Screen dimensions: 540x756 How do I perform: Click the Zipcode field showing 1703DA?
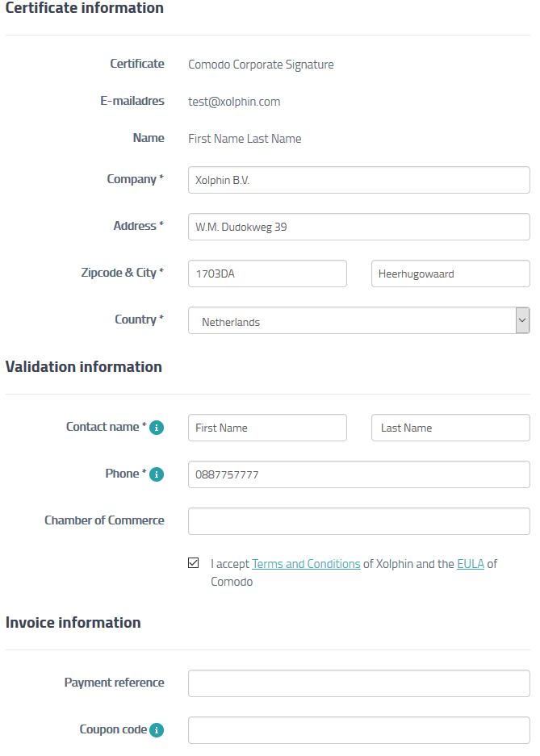pyautogui.click(x=267, y=274)
